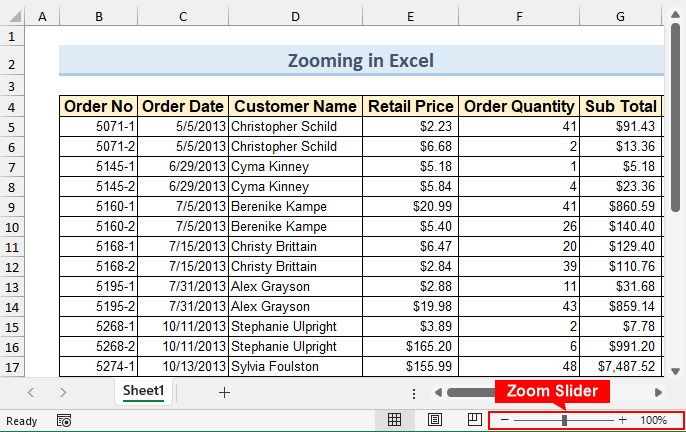The height and width of the screenshot is (432, 686).
Task: Select the 'Order No' header cell
Action: (x=98, y=106)
